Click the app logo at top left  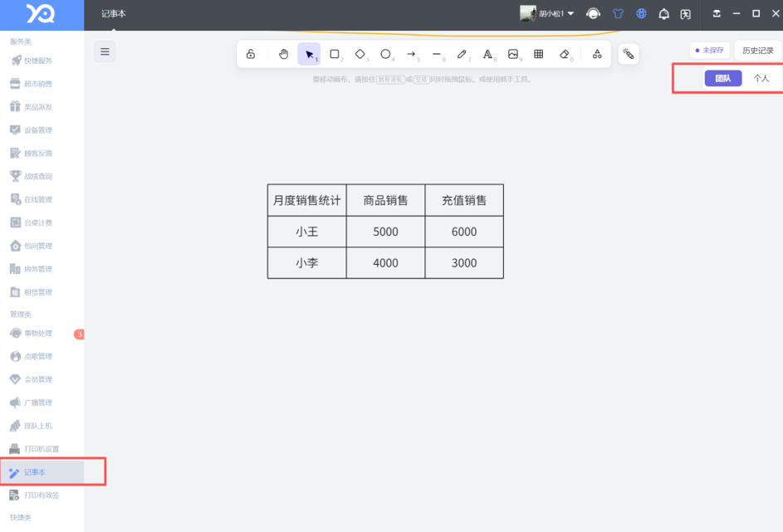41,13
